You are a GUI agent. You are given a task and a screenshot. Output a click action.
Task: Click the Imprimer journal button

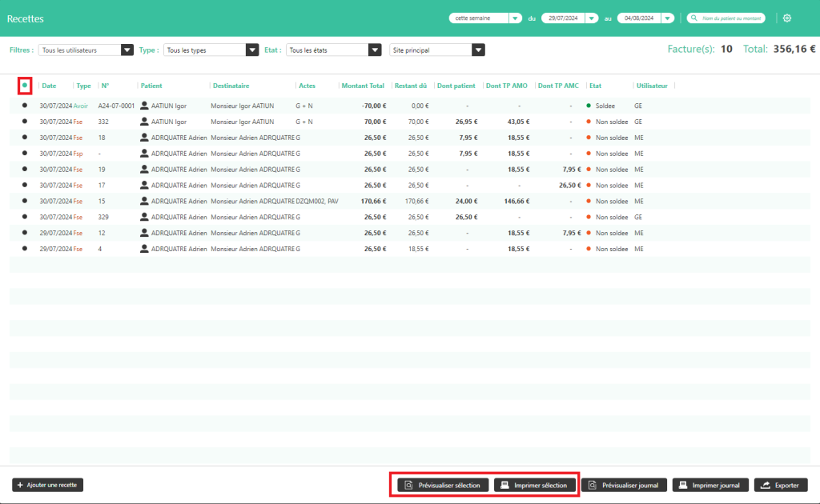[x=710, y=485]
